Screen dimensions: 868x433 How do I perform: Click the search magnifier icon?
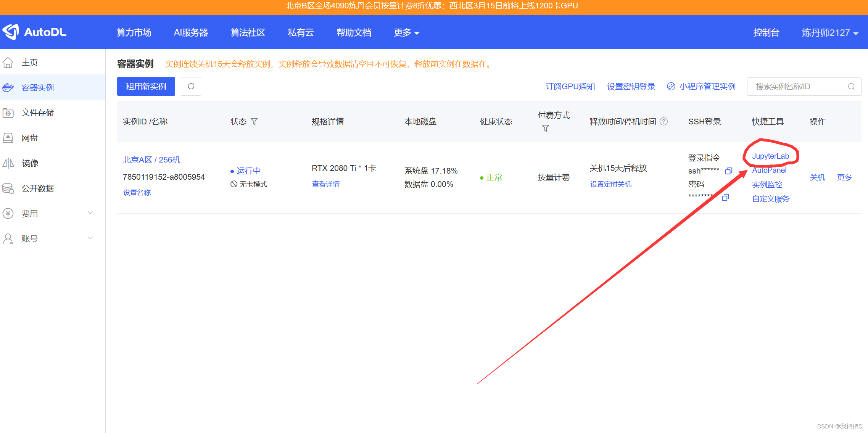coord(851,87)
